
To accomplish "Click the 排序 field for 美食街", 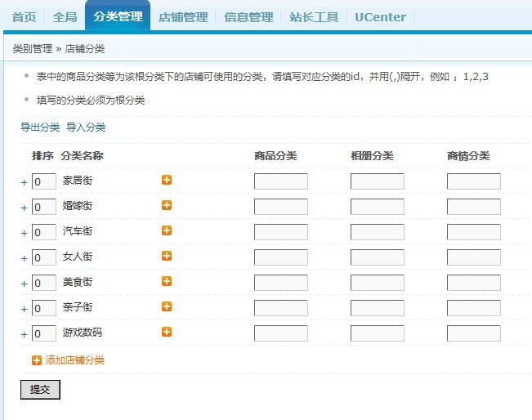I will (x=44, y=283).
